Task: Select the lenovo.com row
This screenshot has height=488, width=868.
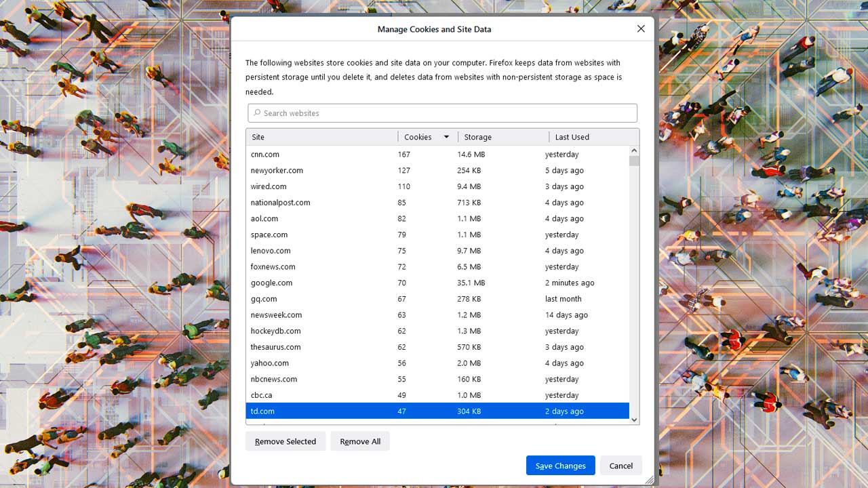Action: point(437,251)
